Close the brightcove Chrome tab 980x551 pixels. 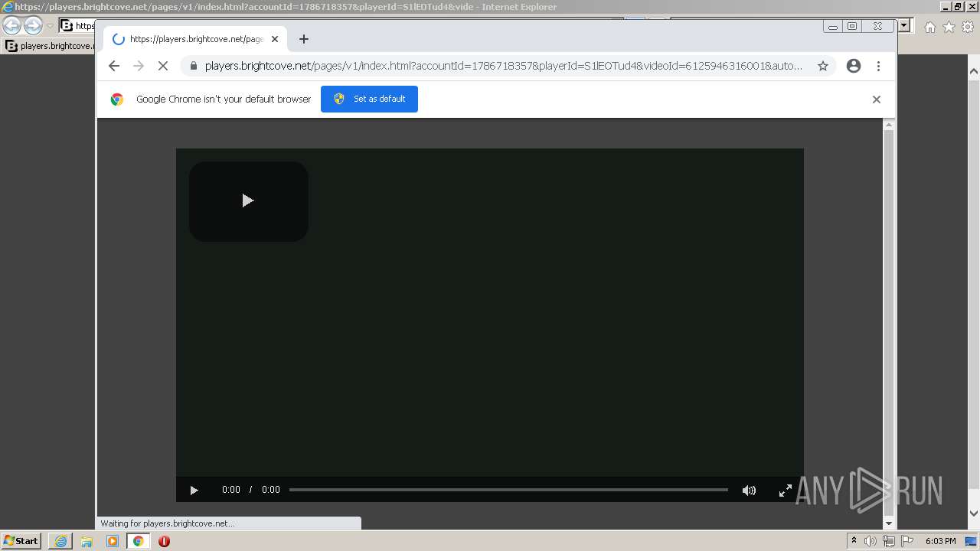pyautogui.click(x=275, y=39)
